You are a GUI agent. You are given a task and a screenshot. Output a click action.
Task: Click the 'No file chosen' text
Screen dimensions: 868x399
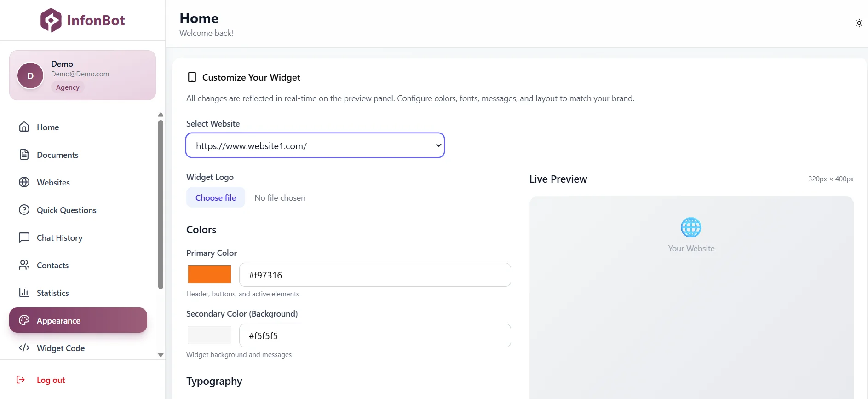coord(280,198)
